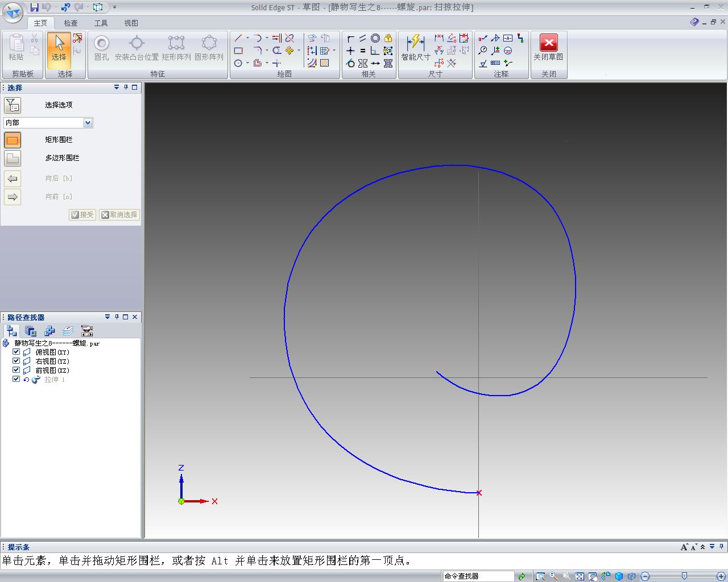
Task: Click the Zoom Area icon in status bar
Action: pyautogui.click(x=540, y=576)
